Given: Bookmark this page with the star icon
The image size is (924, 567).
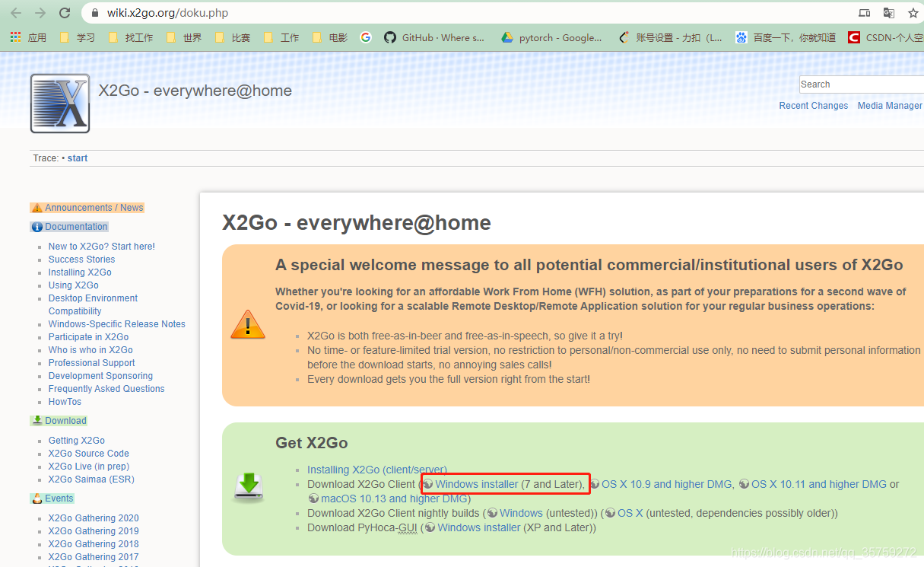Looking at the screenshot, I should 913,13.
